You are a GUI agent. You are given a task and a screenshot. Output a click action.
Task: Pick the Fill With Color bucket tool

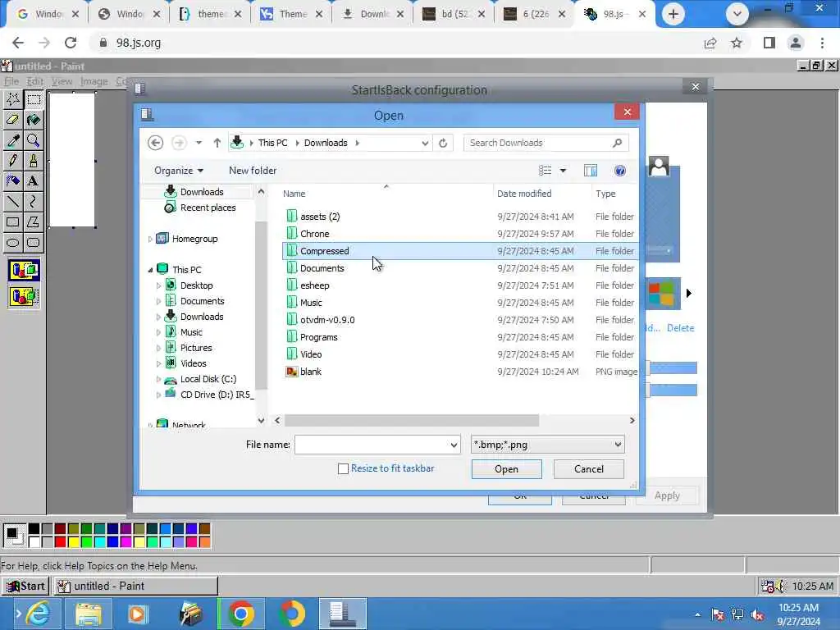coord(33,120)
